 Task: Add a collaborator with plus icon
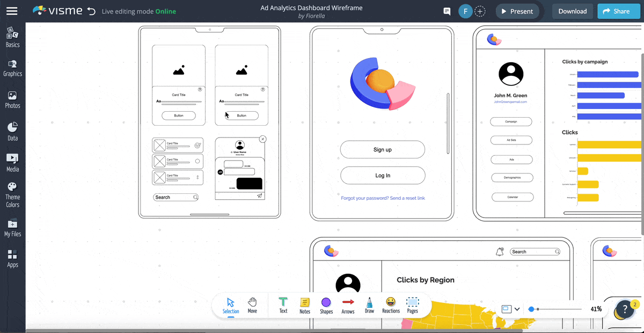pyautogui.click(x=480, y=11)
